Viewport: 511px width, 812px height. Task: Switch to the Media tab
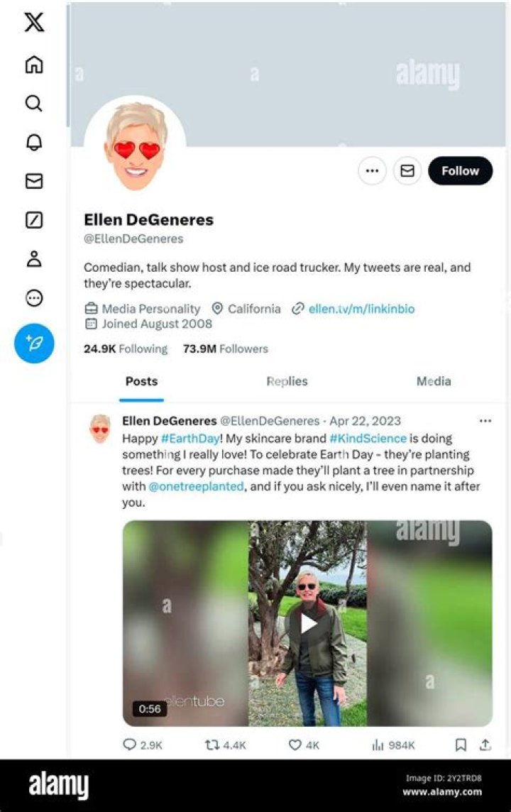coord(434,381)
